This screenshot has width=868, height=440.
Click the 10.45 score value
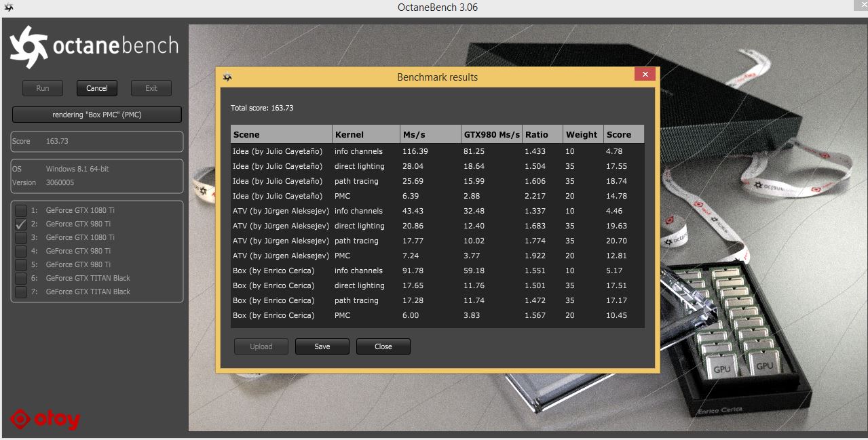(617, 315)
